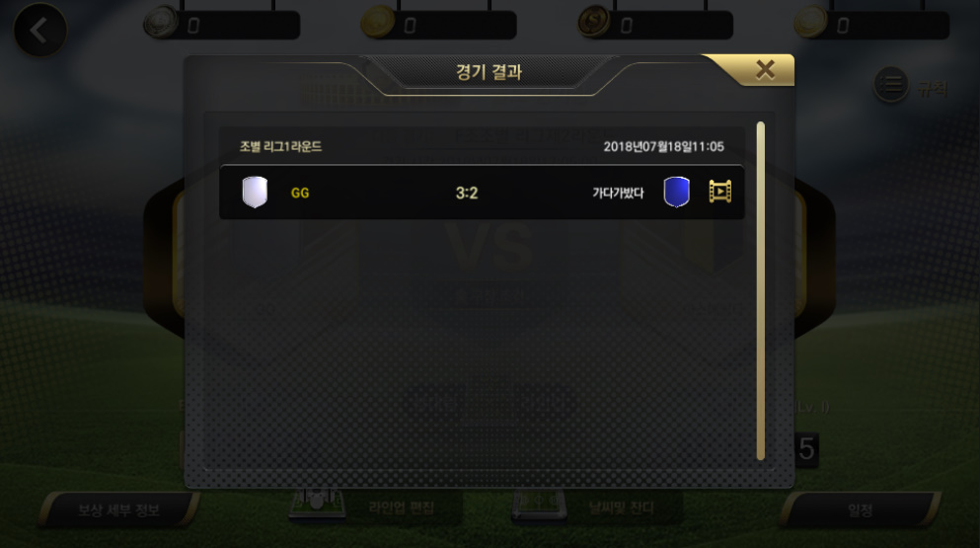Image resolution: width=980 pixels, height=548 pixels.
Task: Click the back arrow button
Action: (x=40, y=30)
